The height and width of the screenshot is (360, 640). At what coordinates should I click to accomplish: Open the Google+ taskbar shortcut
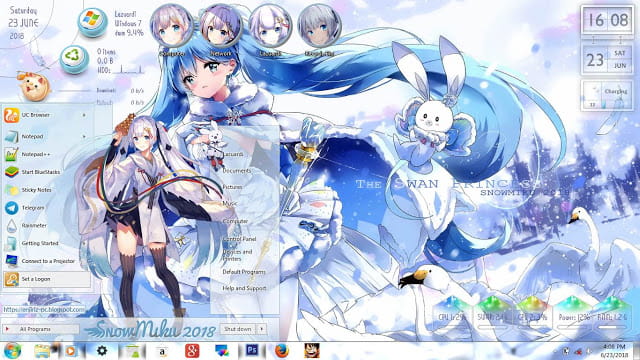192,351
